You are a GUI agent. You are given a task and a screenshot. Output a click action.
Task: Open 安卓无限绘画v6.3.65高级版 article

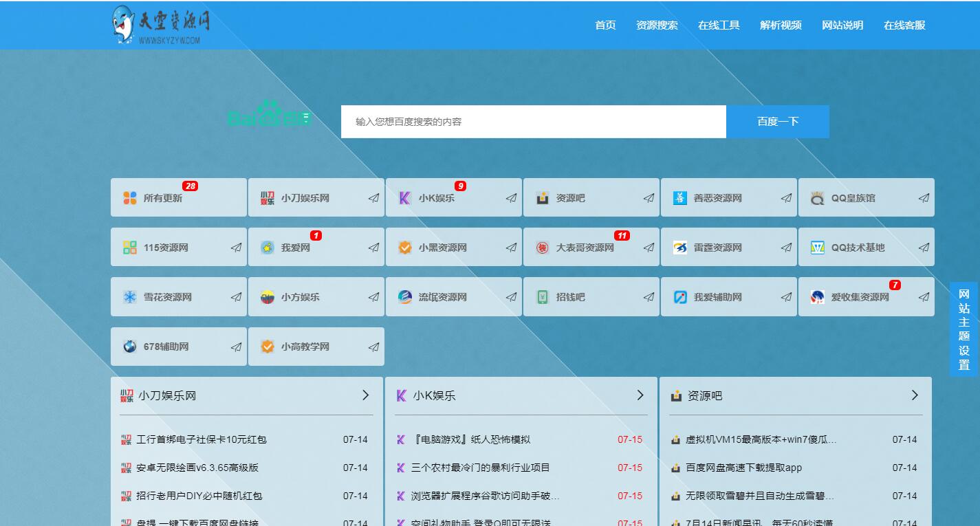pos(197,468)
